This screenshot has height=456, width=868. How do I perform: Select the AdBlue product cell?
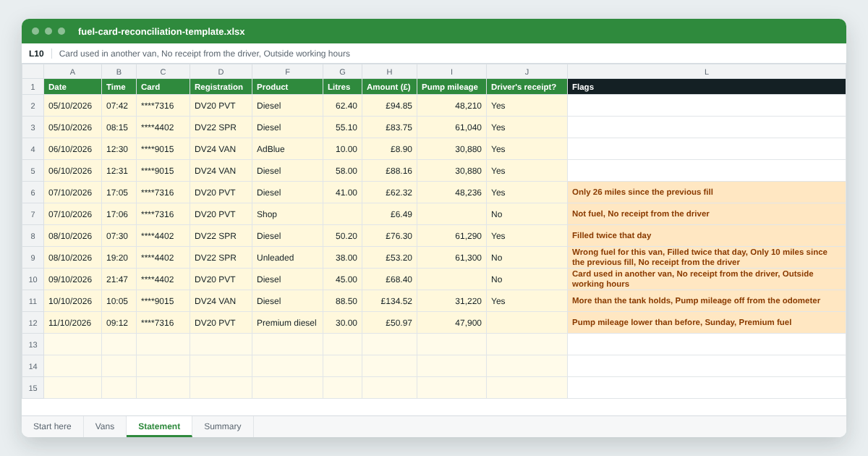point(287,149)
